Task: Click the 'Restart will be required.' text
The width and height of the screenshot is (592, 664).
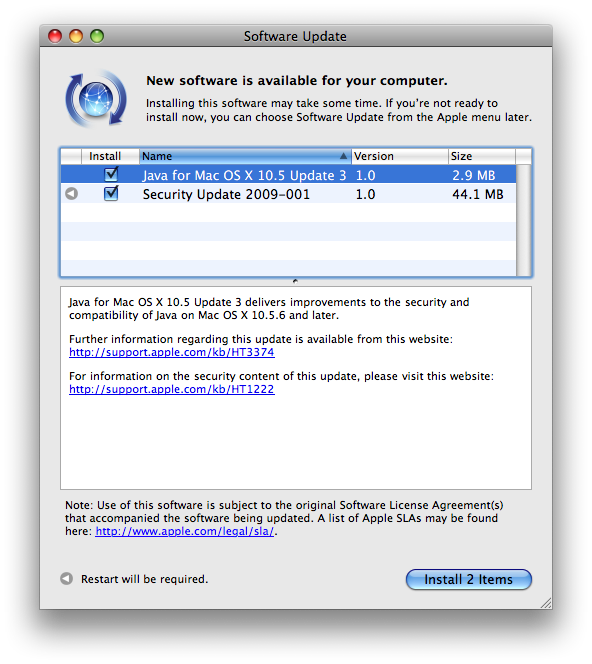Action: [x=144, y=579]
